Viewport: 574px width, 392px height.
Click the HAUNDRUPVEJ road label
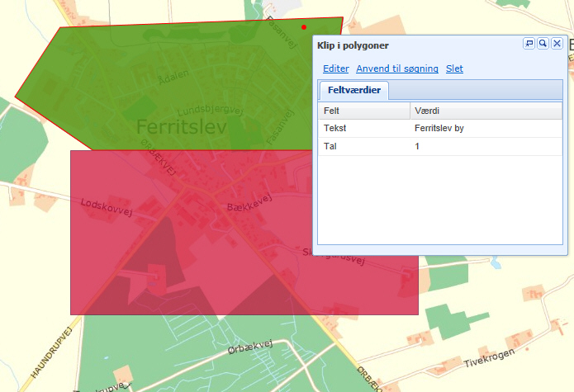click(51, 352)
